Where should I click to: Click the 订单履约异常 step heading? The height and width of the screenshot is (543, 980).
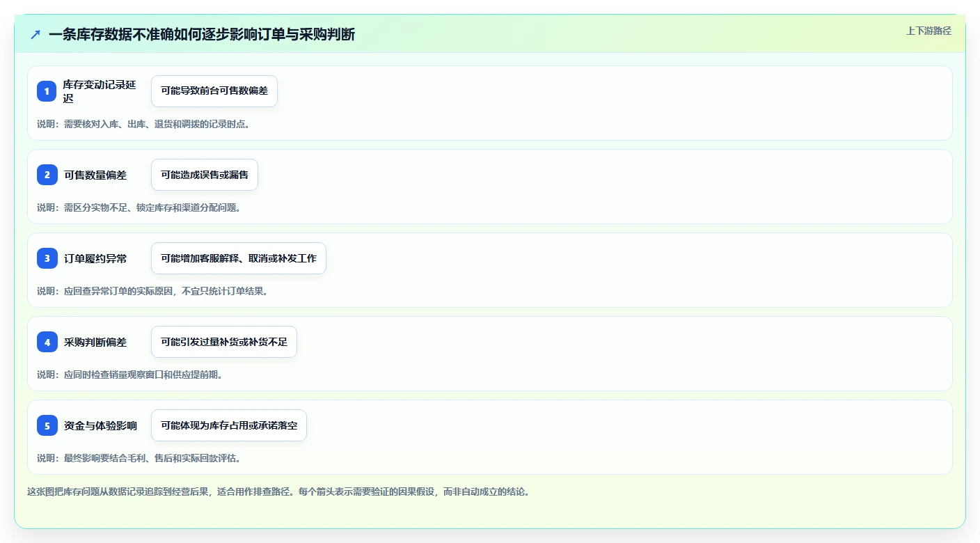95,258
